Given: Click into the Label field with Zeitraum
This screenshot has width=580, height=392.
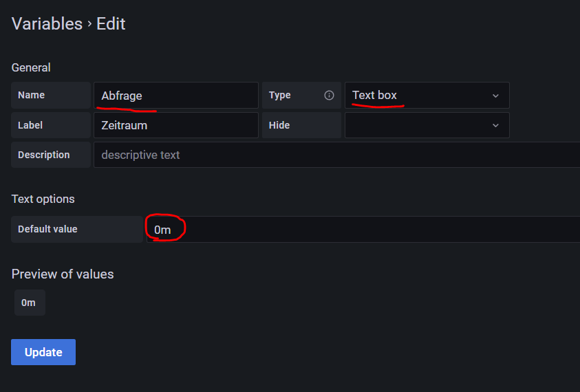Looking at the screenshot, I should click(175, 125).
